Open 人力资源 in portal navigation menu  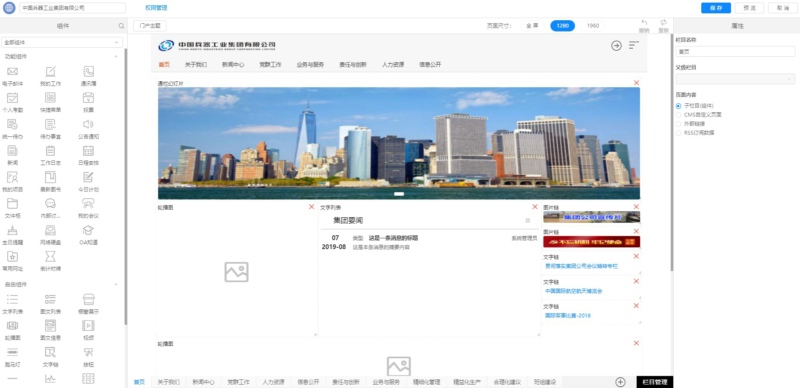393,65
